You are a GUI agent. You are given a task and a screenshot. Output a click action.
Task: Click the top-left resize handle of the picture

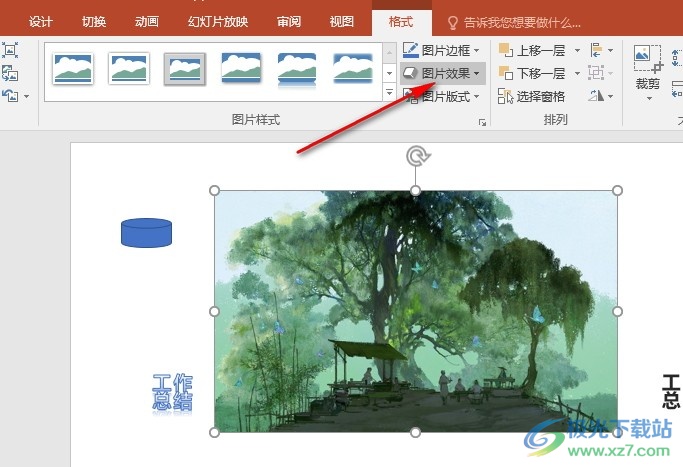(x=214, y=190)
